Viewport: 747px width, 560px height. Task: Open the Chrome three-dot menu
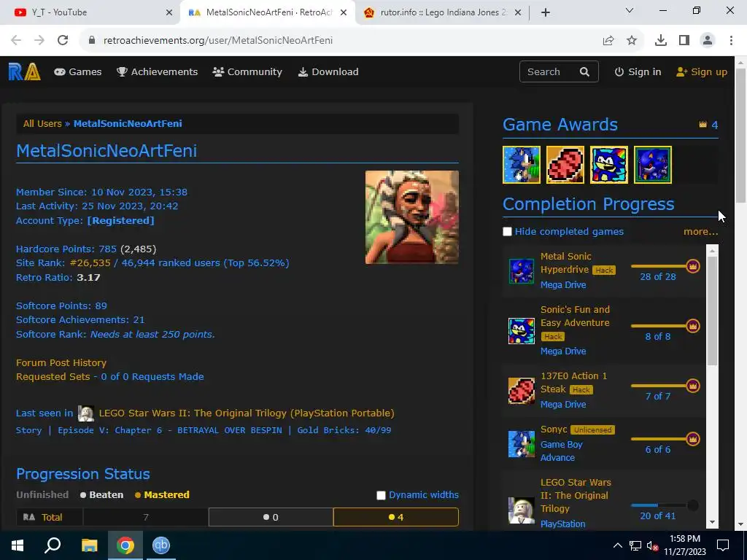click(731, 41)
